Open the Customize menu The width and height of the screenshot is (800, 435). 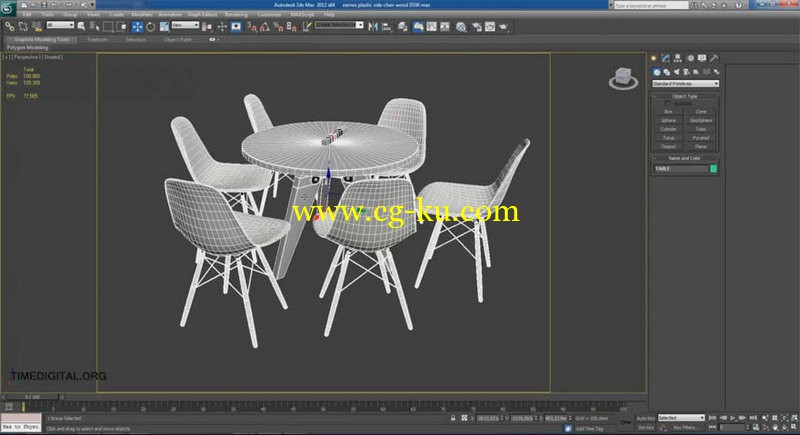[x=269, y=15]
